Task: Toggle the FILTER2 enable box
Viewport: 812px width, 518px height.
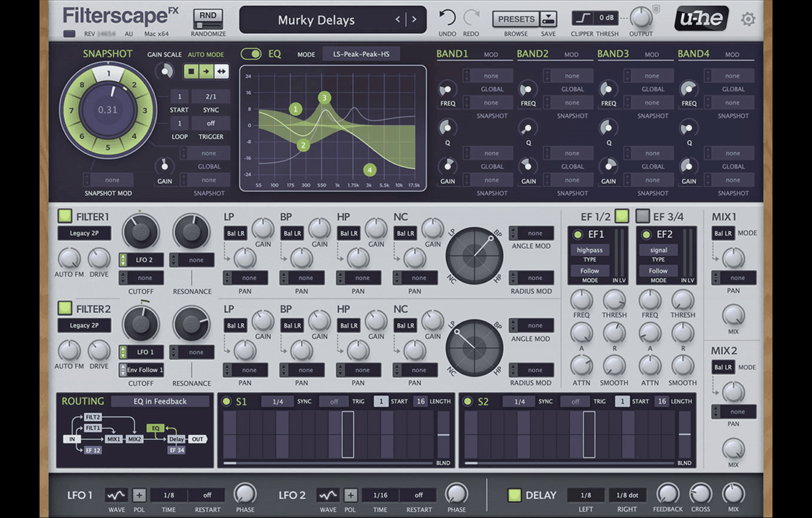Action: click(65, 308)
